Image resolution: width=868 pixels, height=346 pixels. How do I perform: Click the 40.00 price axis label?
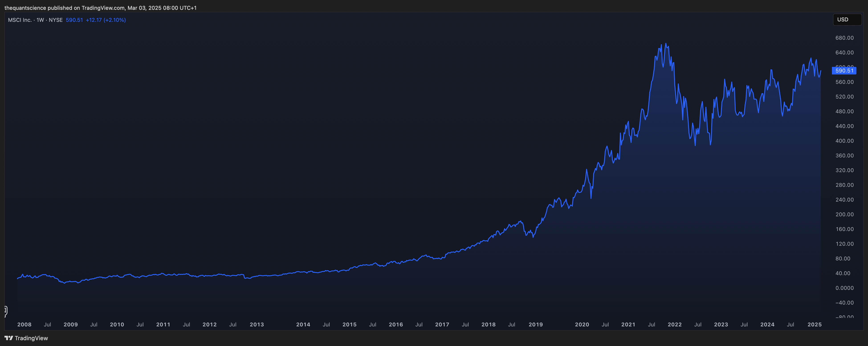click(x=843, y=273)
